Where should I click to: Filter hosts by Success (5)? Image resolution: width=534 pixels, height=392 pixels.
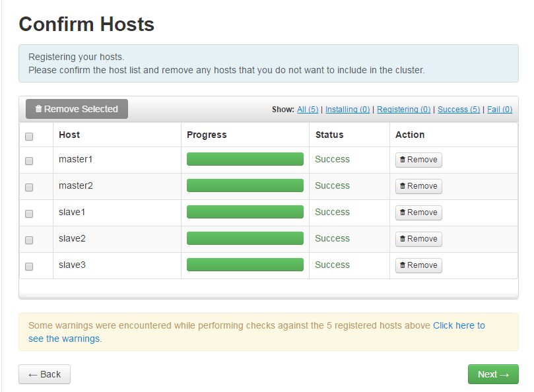459,110
